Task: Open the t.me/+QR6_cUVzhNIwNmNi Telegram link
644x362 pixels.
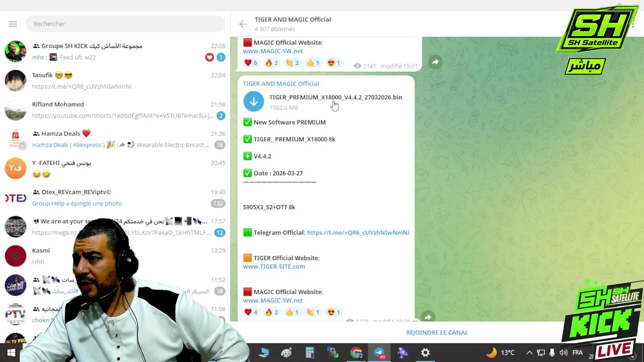Action: point(358,232)
